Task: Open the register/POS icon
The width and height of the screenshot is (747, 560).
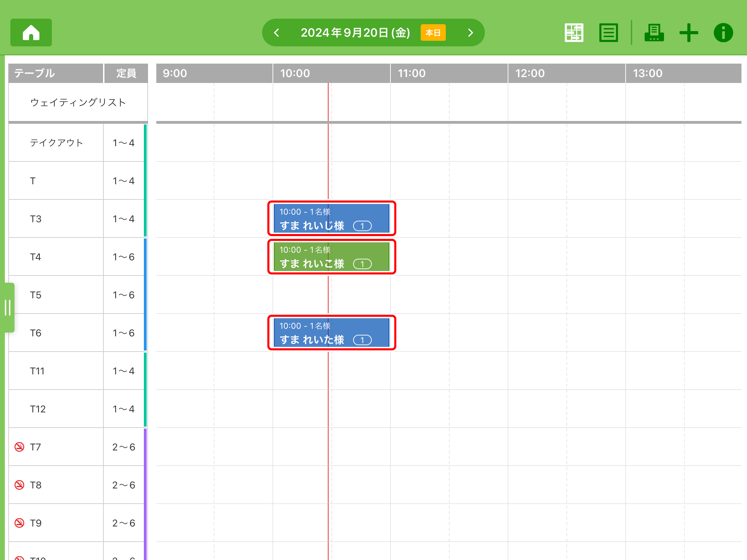Action: tap(654, 33)
